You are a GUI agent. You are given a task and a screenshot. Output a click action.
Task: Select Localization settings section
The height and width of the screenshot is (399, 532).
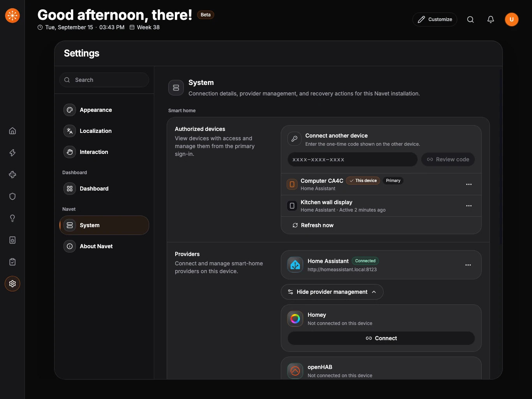pos(104,131)
